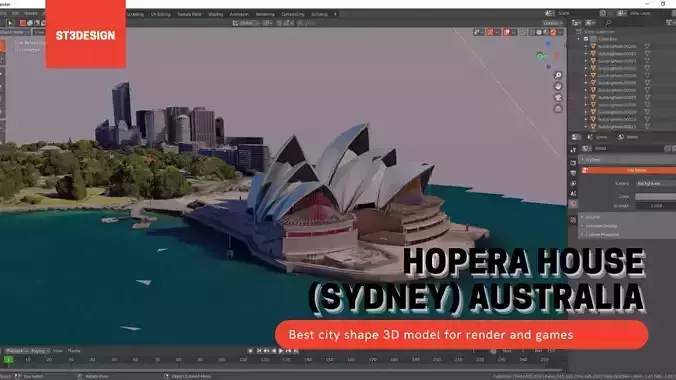Screen dimensions: 676x380
Task: Select the hand pan view gizmo
Action: point(558,87)
